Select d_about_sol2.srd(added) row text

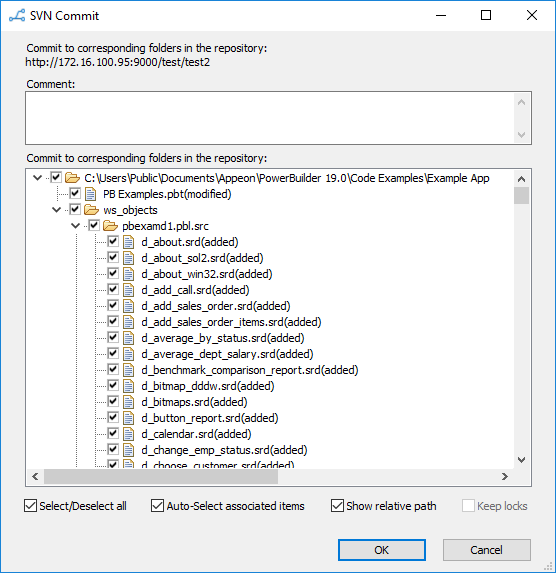[202, 258]
